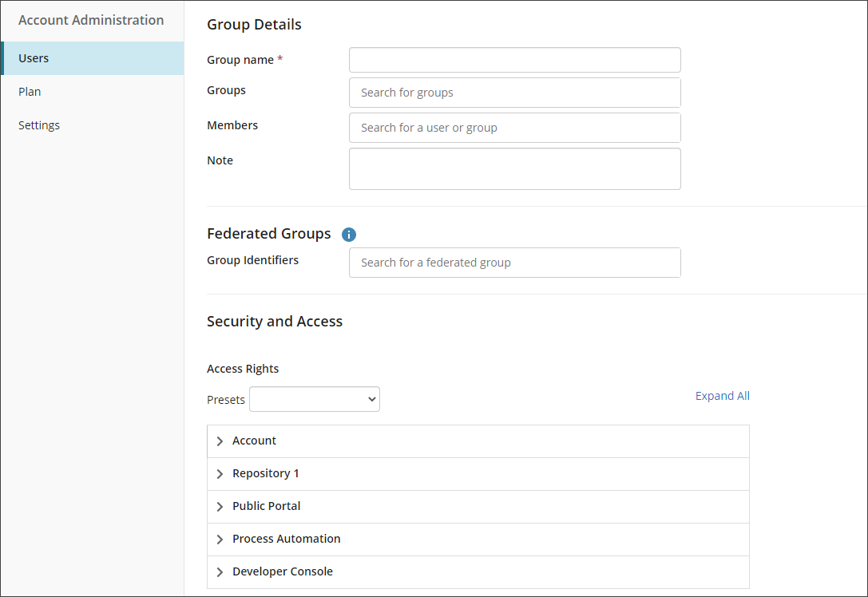The height and width of the screenshot is (597, 868).
Task: Click inside the Note text area
Action: coord(514,168)
